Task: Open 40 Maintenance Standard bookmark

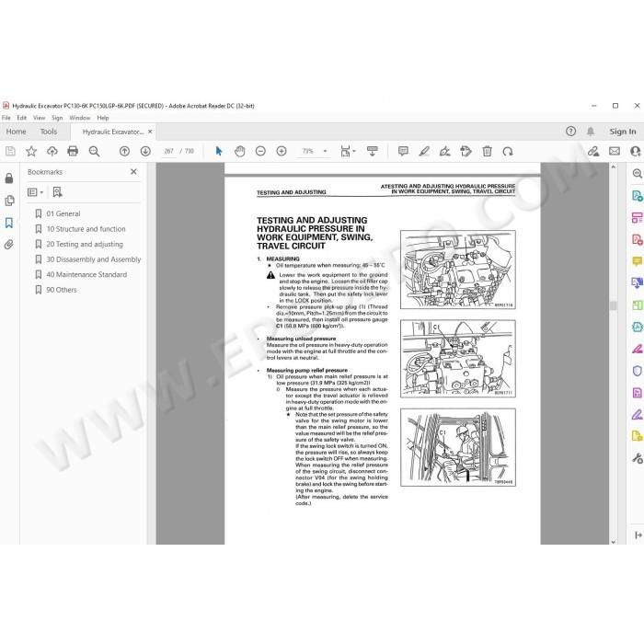Action: point(86,275)
